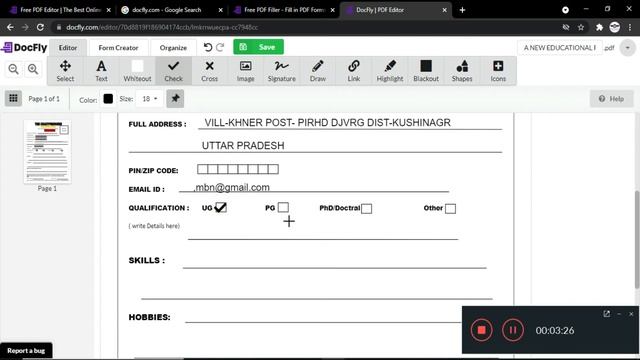Open the Size 18 dropdown
This screenshot has height=360, width=640.
coord(150,99)
